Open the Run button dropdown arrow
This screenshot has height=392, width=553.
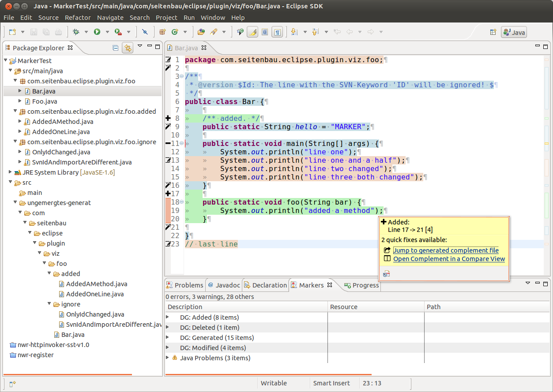pos(107,32)
